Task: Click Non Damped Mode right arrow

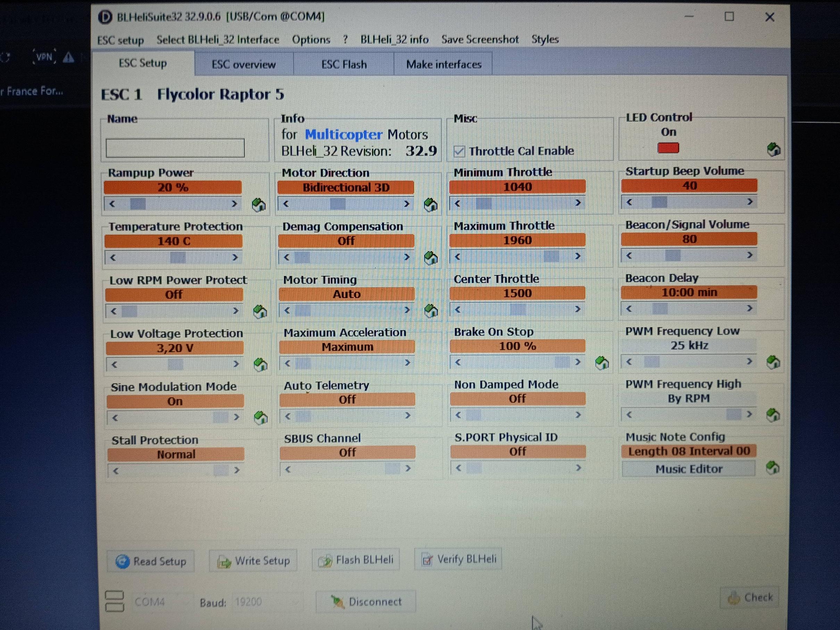Action: coord(578,415)
